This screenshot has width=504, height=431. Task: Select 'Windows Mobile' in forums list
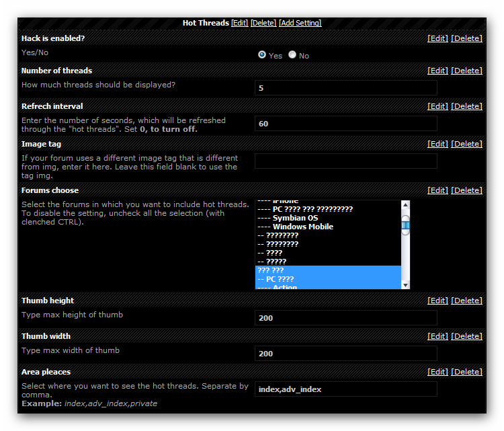click(x=302, y=227)
